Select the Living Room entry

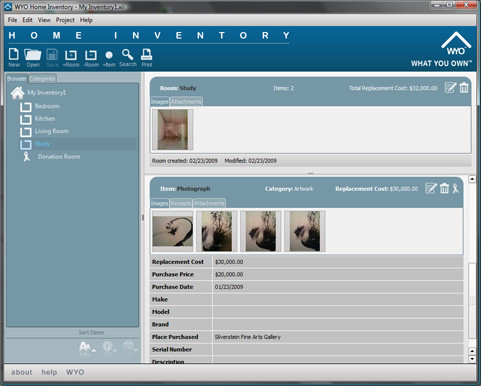[x=52, y=131]
